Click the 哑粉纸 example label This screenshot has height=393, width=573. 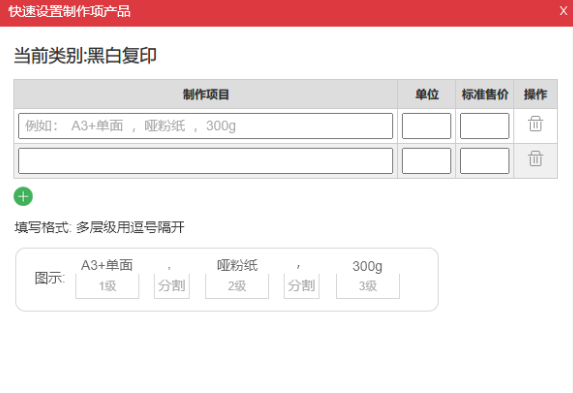tap(237, 265)
